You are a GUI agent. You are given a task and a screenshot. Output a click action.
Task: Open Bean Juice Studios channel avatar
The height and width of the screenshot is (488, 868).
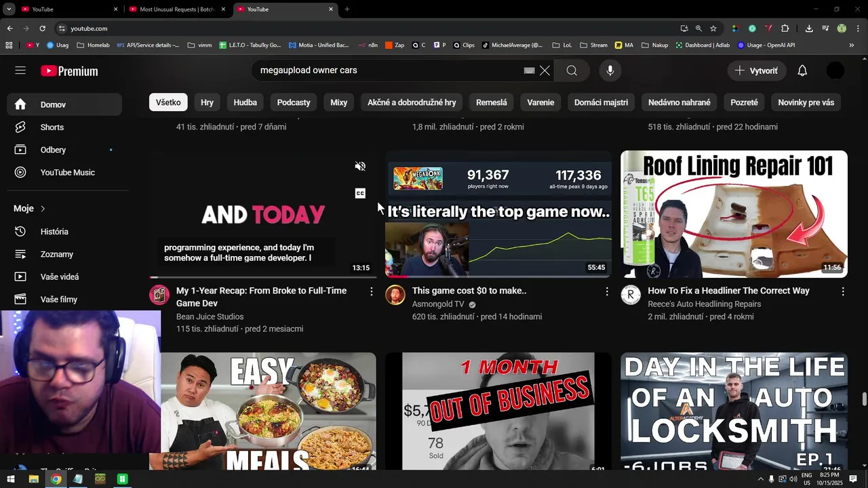[x=159, y=295]
